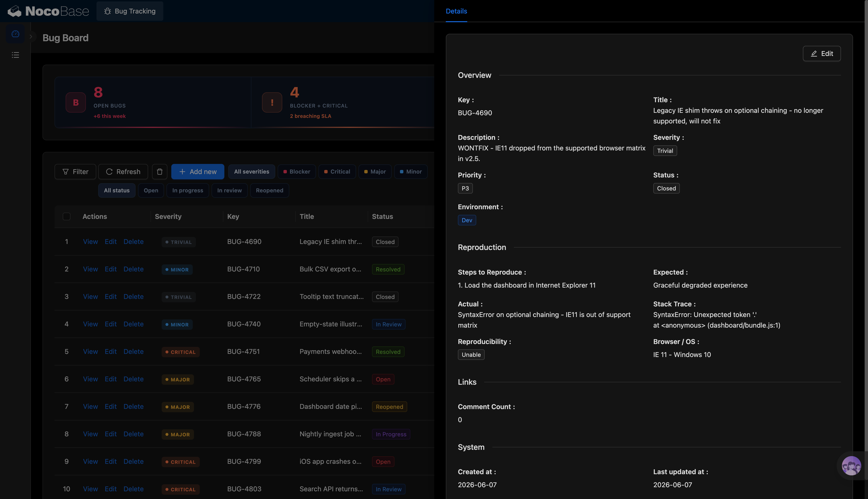Refresh the bug table
868x499 pixels.
click(x=123, y=172)
